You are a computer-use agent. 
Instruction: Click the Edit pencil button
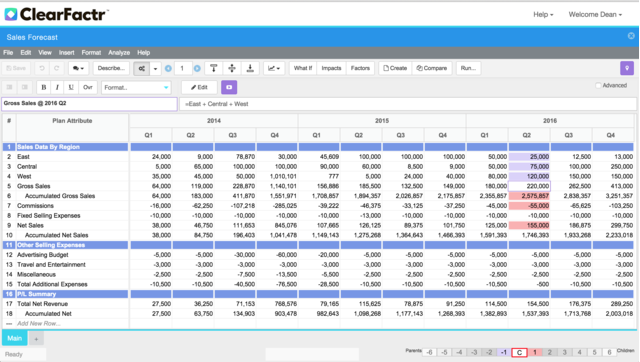pyautogui.click(x=199, y=87)
